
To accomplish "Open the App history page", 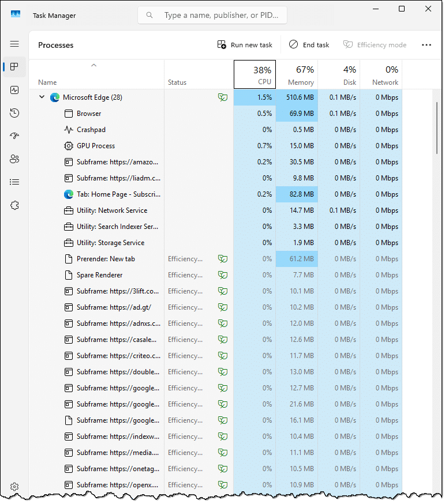I will 14,113.
